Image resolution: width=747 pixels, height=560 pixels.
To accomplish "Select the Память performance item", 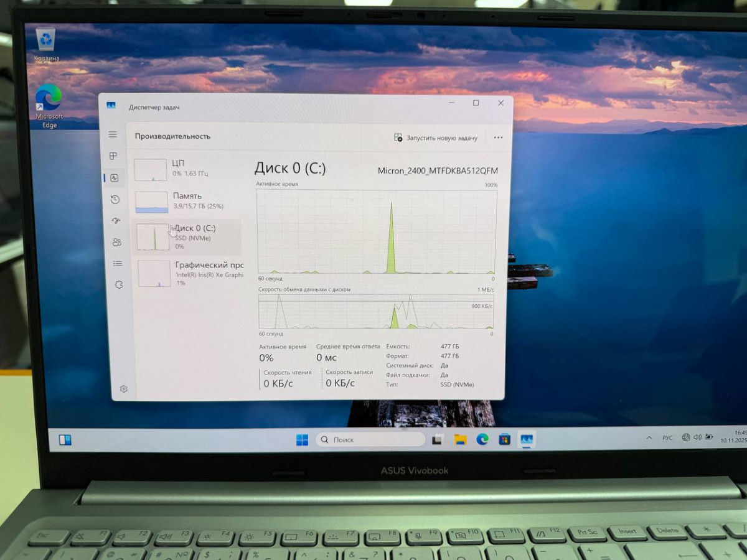I will [x=187, y=201].
